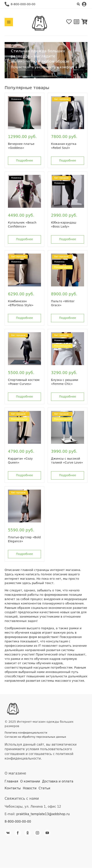Click the hoodie logo in header
Viewport: 92px width, 868px height.
(39, 23)
